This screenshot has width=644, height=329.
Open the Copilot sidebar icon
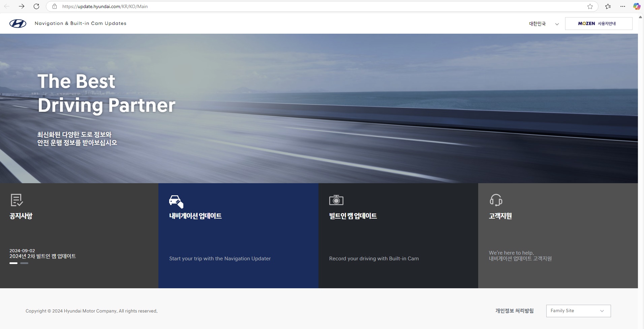click(637, 6)
